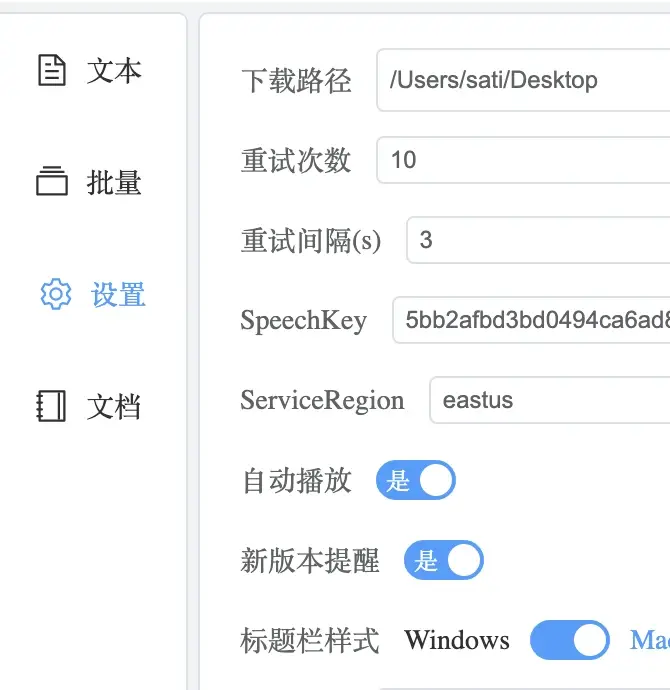The width and height of the screenshot is (670, 690).
Task: Toggle the 自动播放 switch
Action: click(415, 480)
